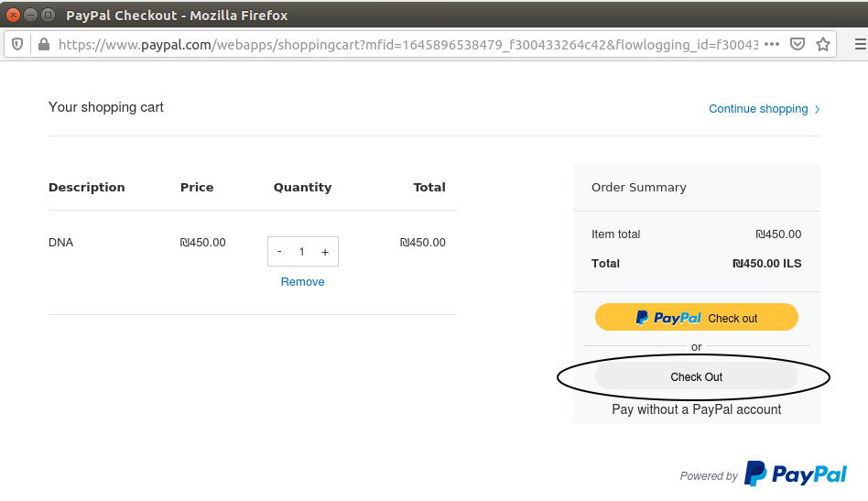Click the tracking protection shield icon
This screenshot has height=501, width=868.
(17, 44)
